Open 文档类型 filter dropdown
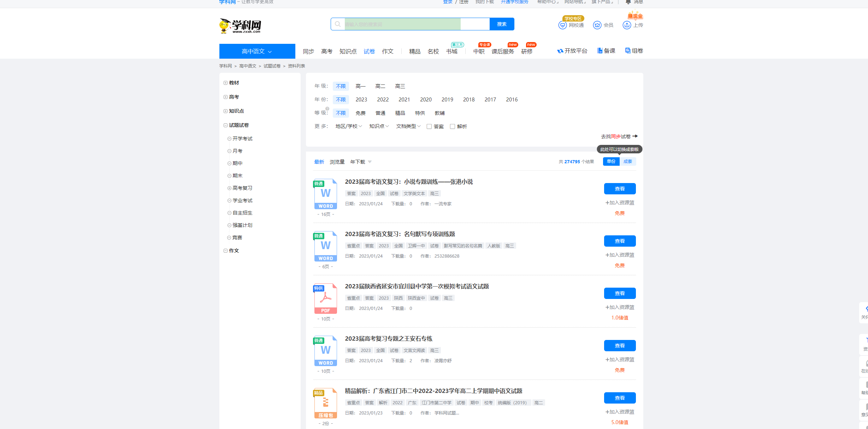 coord(408,126)
